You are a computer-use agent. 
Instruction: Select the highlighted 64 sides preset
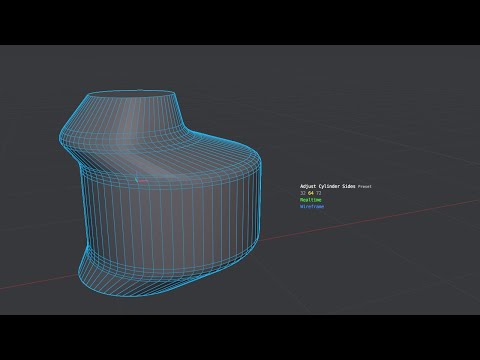(311, 193)
